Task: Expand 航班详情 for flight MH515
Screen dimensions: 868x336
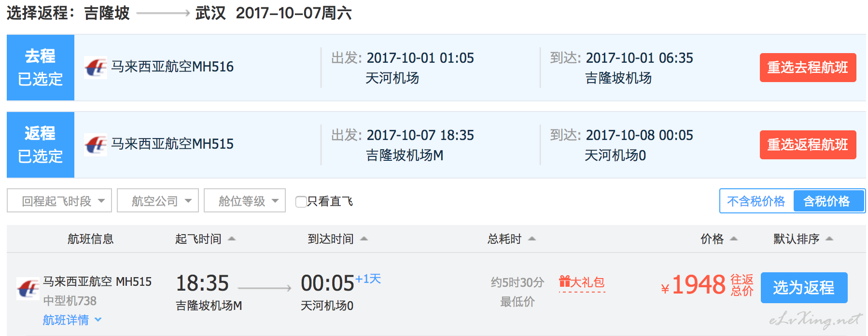Action: click(x=72, y=320)
